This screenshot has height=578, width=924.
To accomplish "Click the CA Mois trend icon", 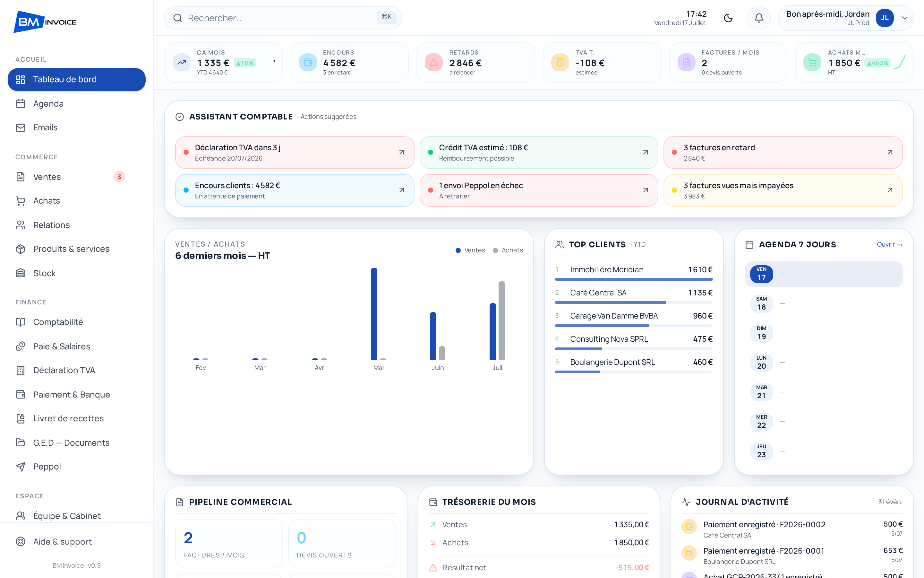I will (182, 62).
